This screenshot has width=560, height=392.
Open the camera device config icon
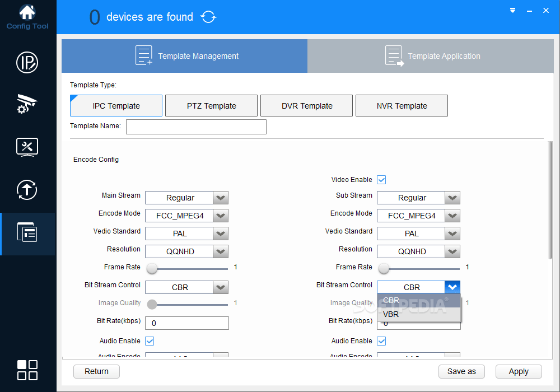pyautogui.click(x=27, y=104)
